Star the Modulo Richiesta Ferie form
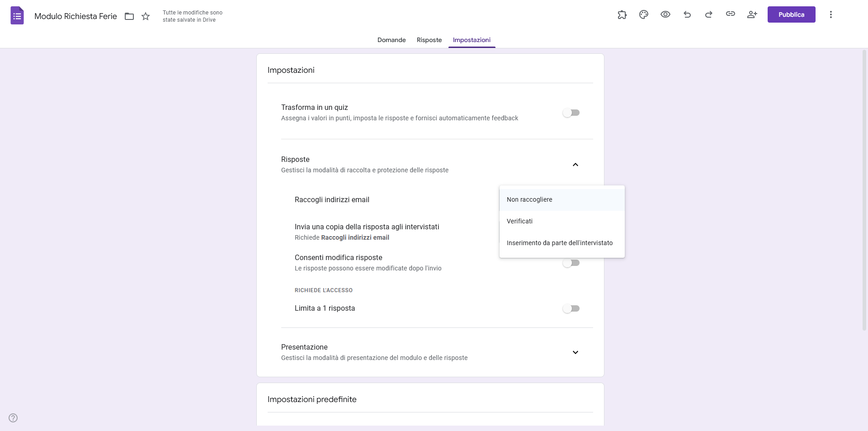This screenshot has width=868, height=431. point(146,16)
